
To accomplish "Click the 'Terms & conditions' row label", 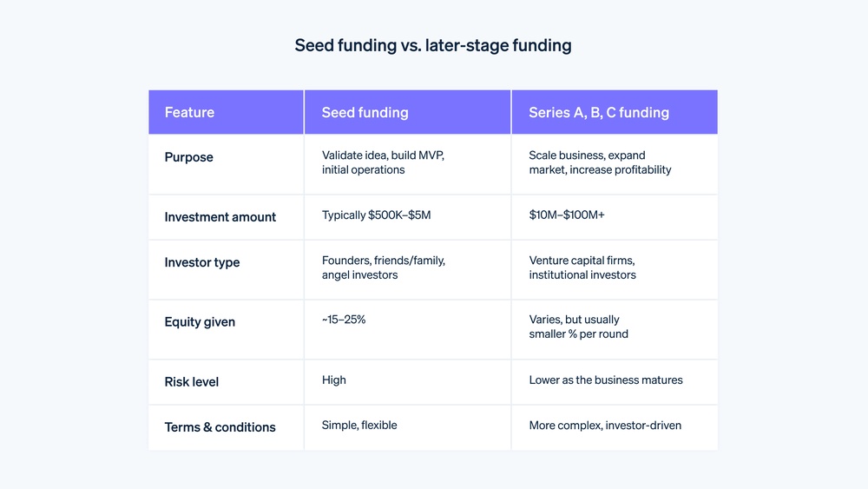I will click(220, 427).
